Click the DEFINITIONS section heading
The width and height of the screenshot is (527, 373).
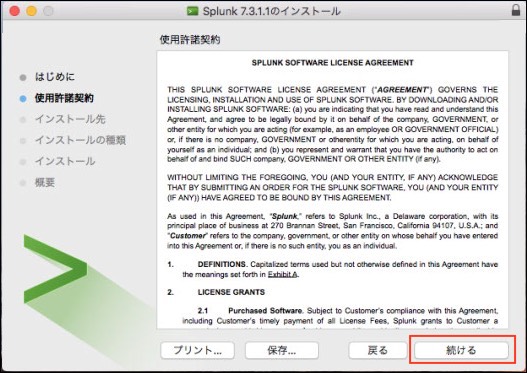tap(222, 264)
